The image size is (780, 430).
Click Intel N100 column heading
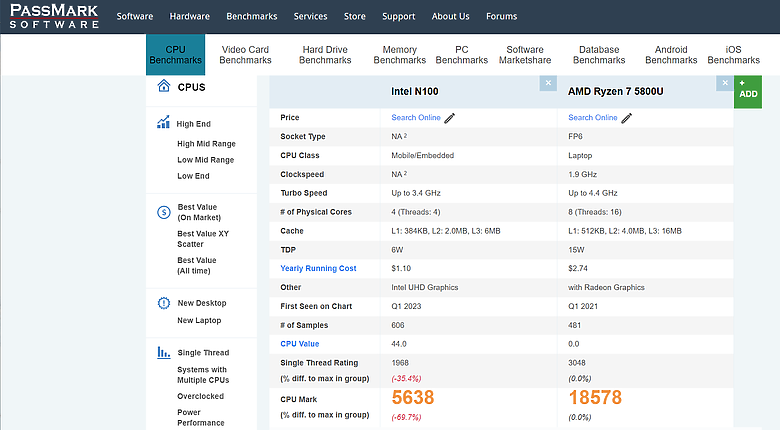pyautogui.click(x=414, y=91)
